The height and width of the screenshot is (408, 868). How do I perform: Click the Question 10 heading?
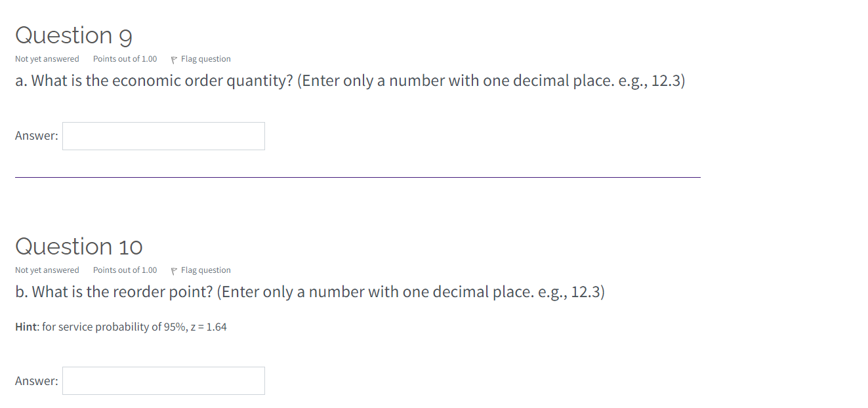pos(79,246)
